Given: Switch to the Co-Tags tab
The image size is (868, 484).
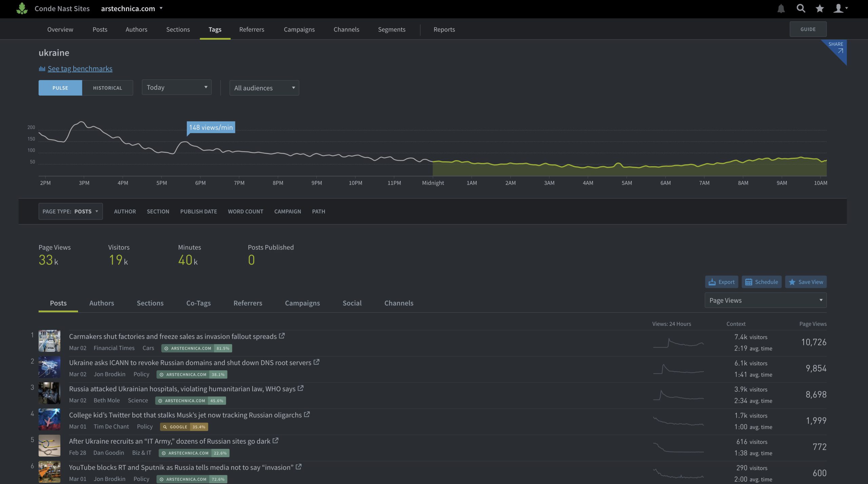Looking at the screenshot, I should [198, 303].
